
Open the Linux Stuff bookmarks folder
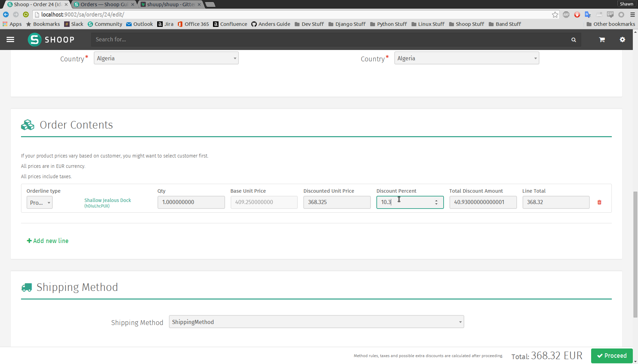[x=428, y=24]
